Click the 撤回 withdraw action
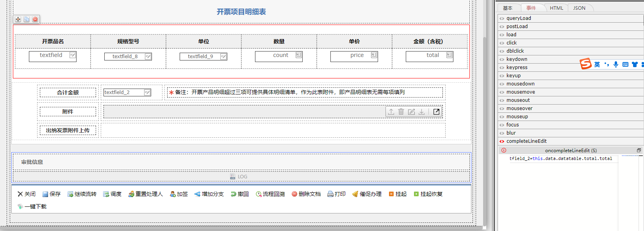Screen dimensions: 644x231 [x=240, y=194]
